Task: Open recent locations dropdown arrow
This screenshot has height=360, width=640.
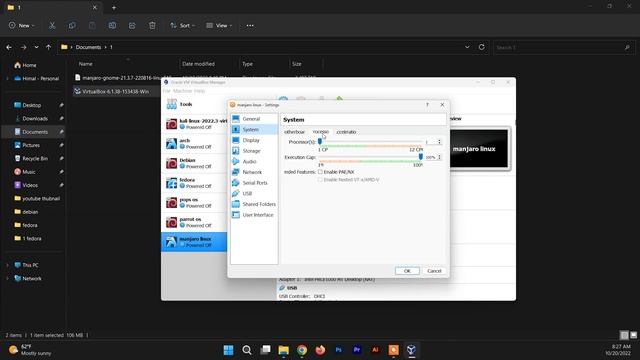Action: (x=36, y=47)
